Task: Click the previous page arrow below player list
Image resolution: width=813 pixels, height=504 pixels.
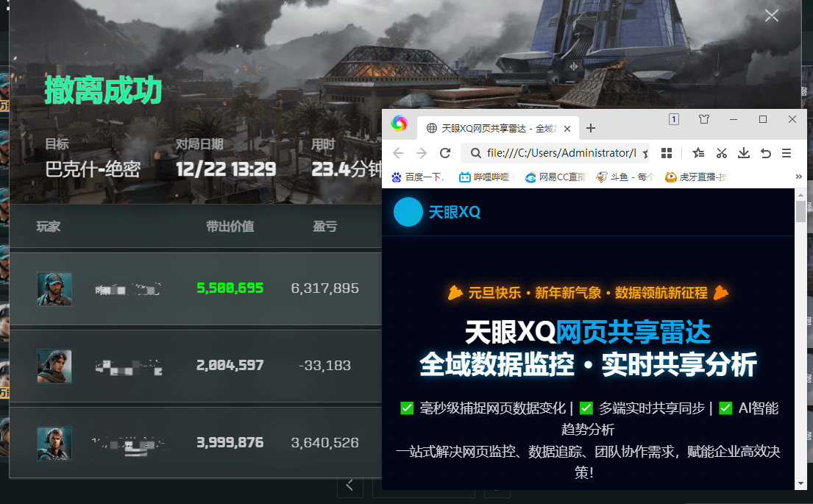Action: [350, 486]
